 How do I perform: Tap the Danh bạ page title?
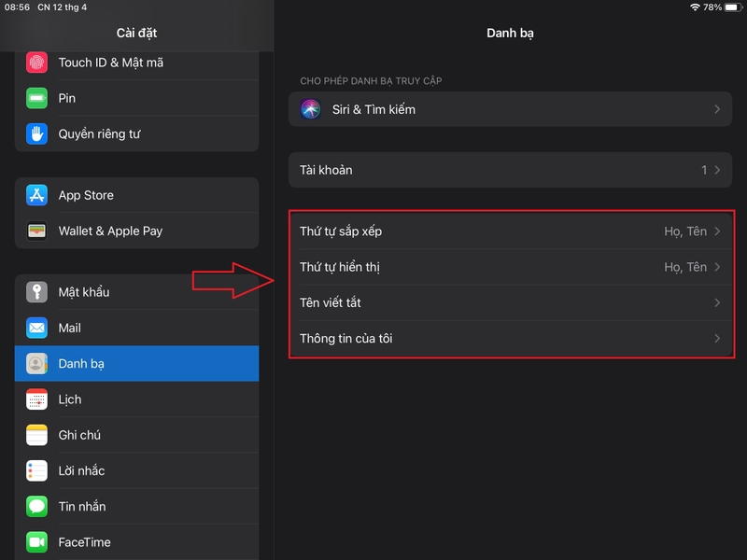(x=510, y=33)
